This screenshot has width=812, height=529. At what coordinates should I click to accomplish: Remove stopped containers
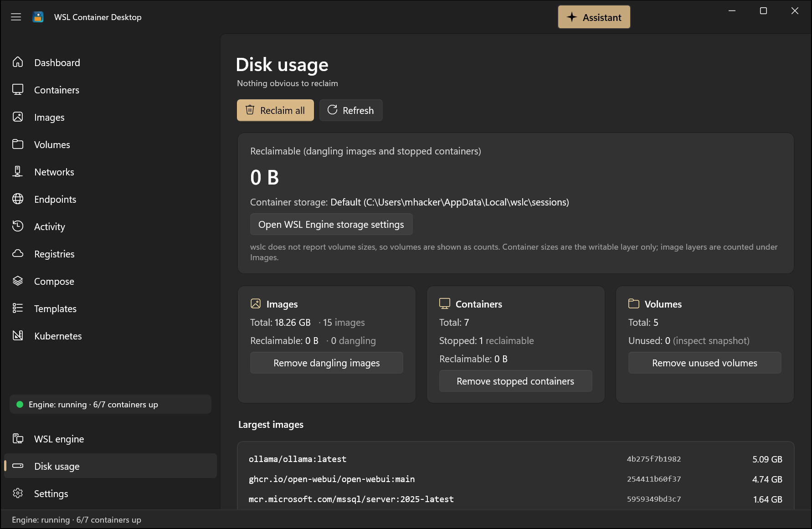tap(515, 381)
